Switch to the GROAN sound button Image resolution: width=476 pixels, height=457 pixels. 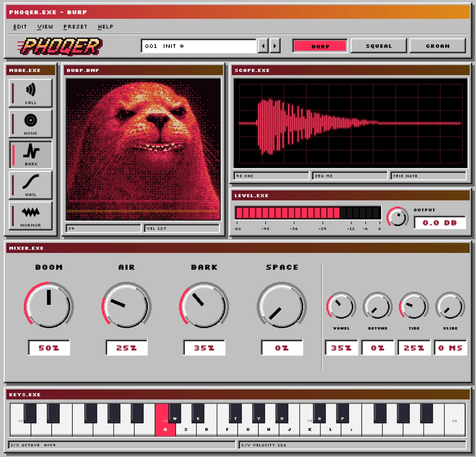437,46
